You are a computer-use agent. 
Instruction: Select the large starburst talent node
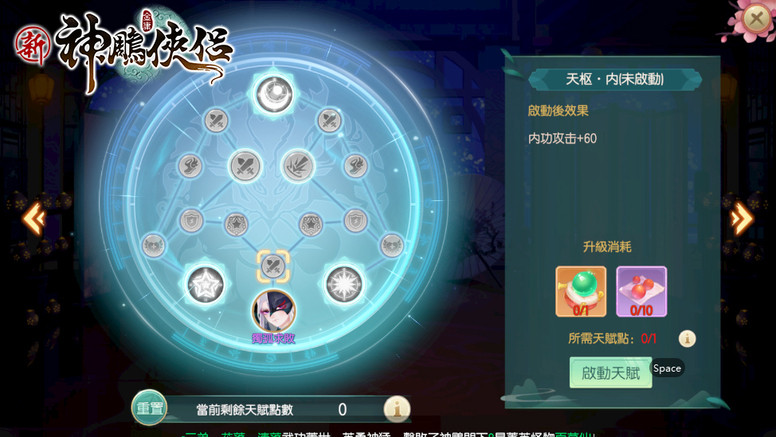click(x=343, y=285)
